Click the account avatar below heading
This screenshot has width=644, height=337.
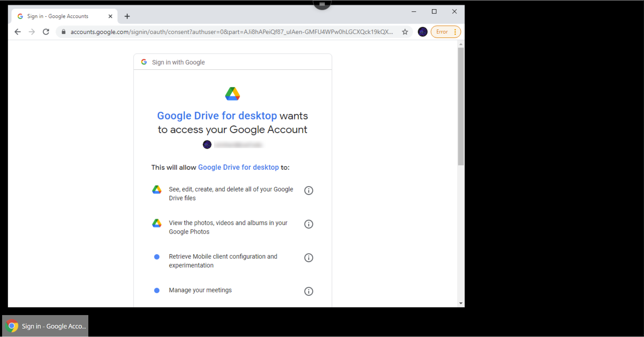[207, 145]
